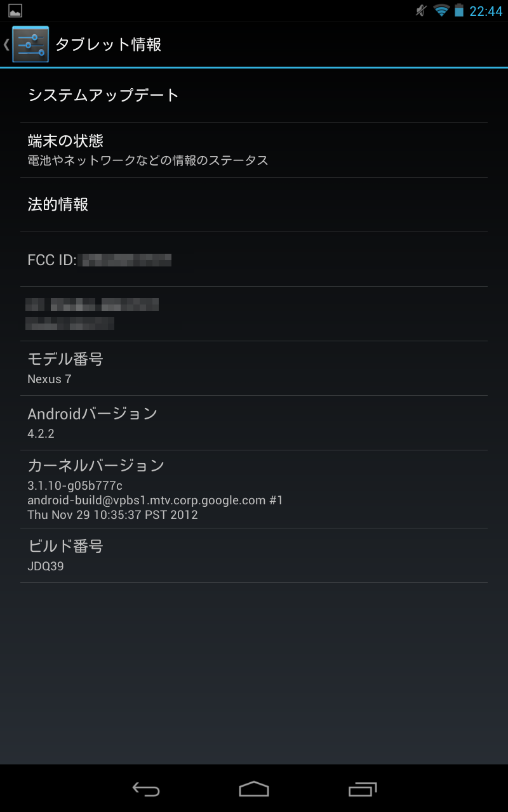
Task: Open システムアップデート
Action: tap(254, 96)
